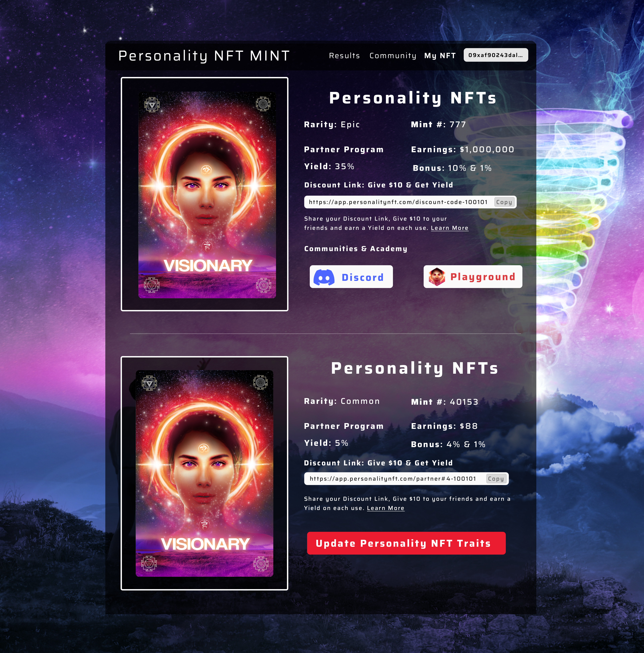This screenshot has width=644, height=653.
Task: Click the bottom-left yantra symbol on Common card
Action: 149,563
